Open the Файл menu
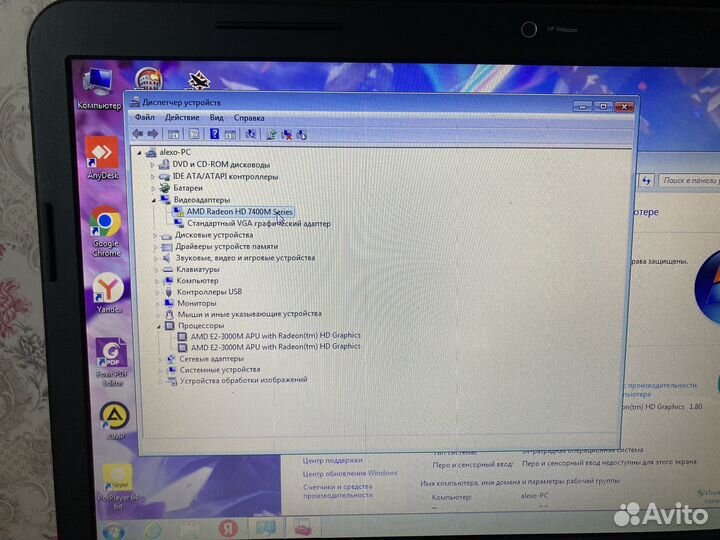Image resolution: width=720 pixels, height=540 pixels. 145,117
